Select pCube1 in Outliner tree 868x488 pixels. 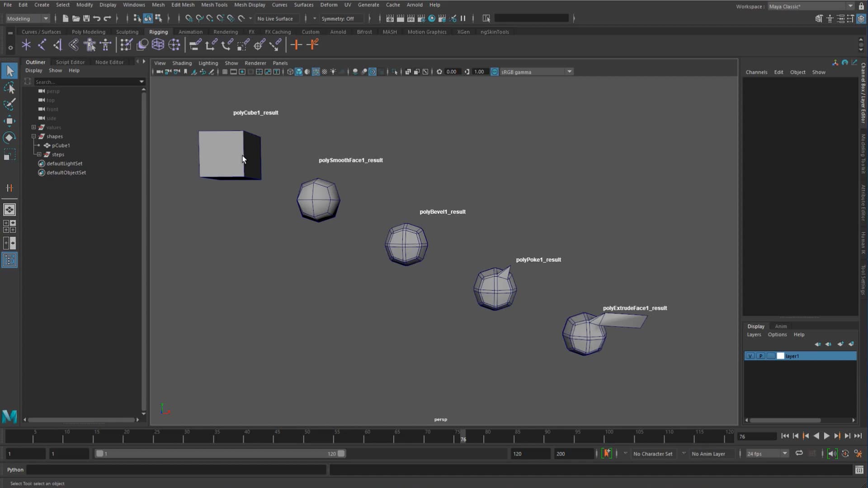point(61,145)
